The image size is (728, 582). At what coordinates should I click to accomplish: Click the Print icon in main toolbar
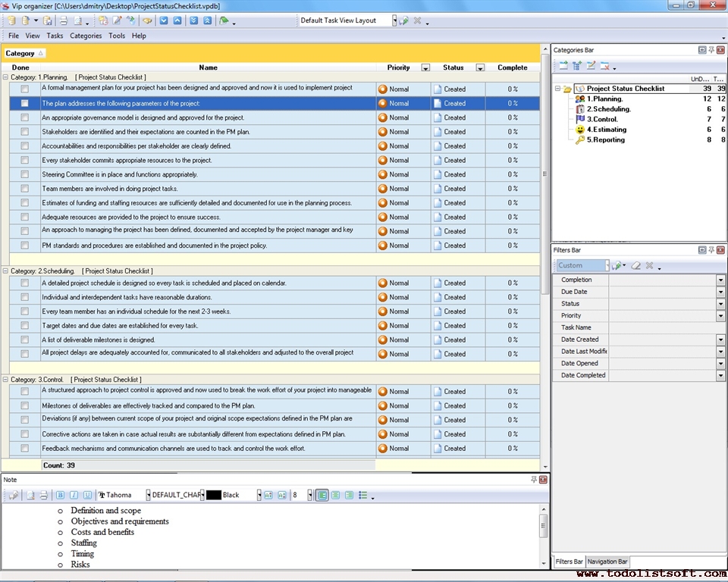point(64,20)
